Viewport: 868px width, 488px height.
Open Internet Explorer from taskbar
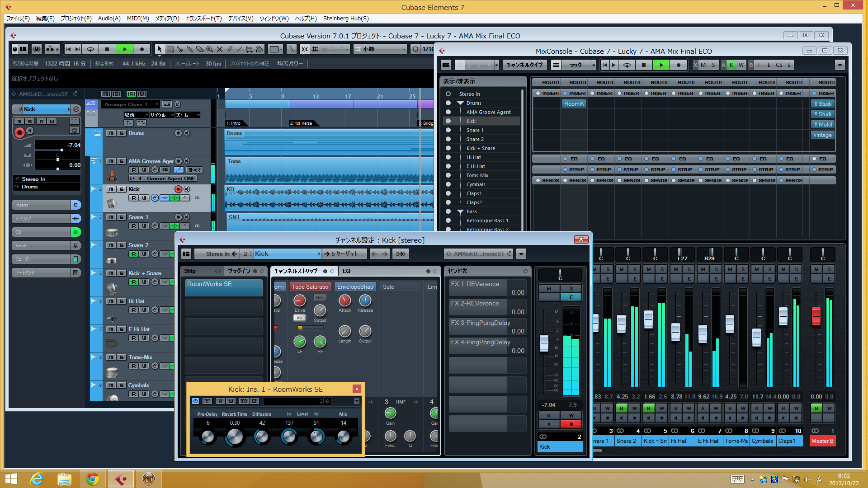(37, 479)
